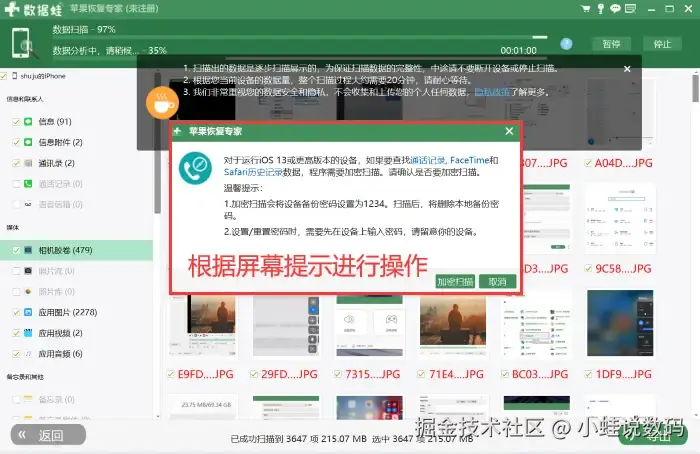The height and width of the screenshot is (454, 700).
Task: Uncheck the 29FD....JPG file checkbox
Action: pyautogui.click(x=254, y=374)
